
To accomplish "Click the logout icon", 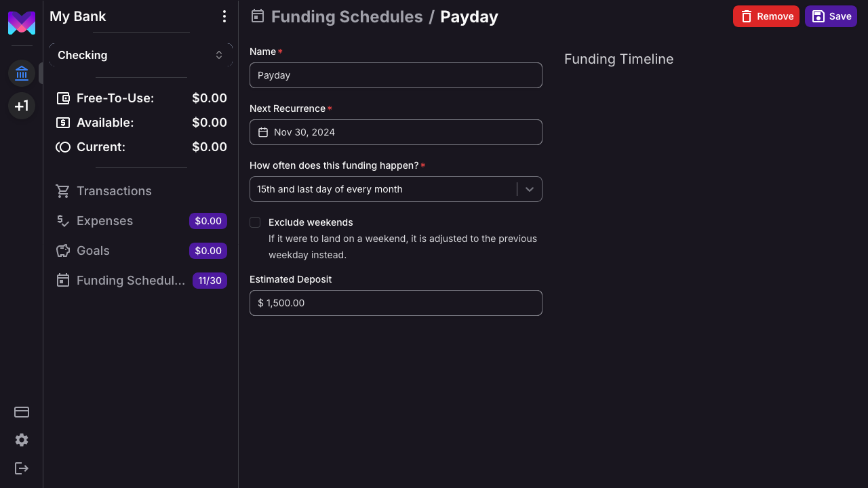I will 22,468.
